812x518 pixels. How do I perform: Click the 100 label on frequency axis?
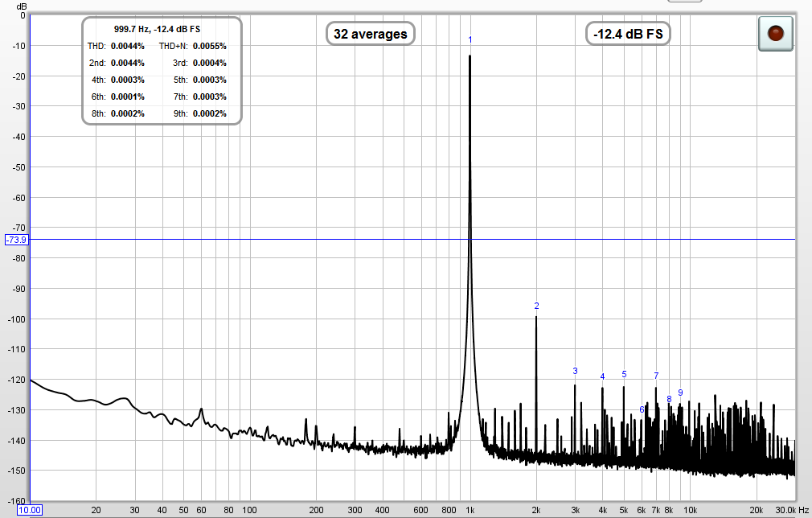tap(249, 510)
